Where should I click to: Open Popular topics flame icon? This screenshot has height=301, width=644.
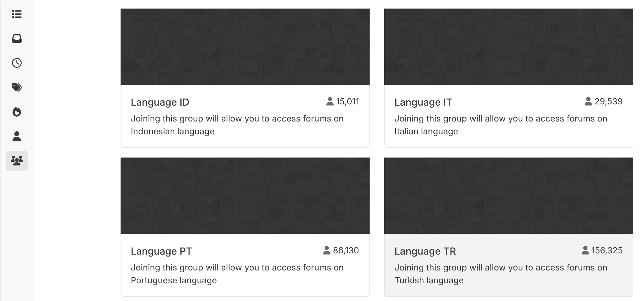click(x=17, y=112)
